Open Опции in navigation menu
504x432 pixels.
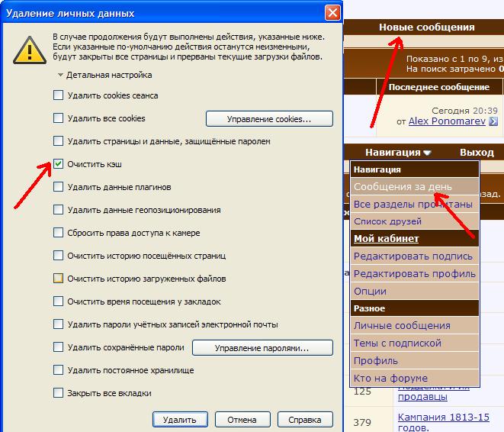tap(415, 291)
